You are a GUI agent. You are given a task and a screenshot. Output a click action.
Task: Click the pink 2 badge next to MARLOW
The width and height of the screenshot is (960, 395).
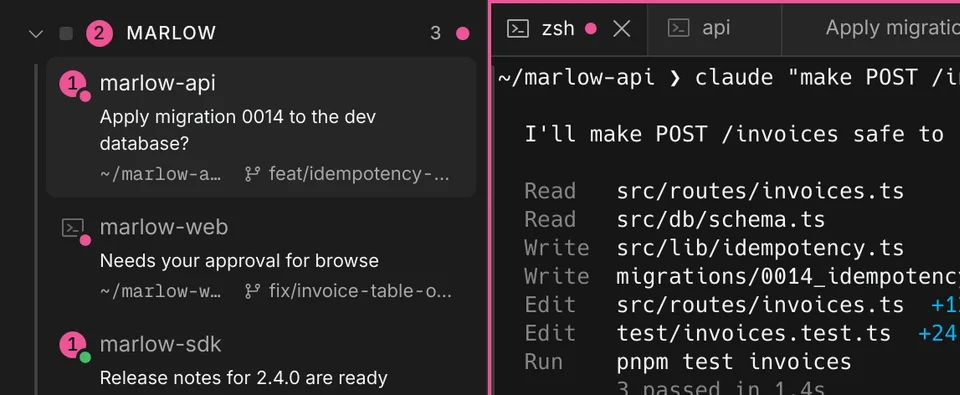click(x=99, y=33)
